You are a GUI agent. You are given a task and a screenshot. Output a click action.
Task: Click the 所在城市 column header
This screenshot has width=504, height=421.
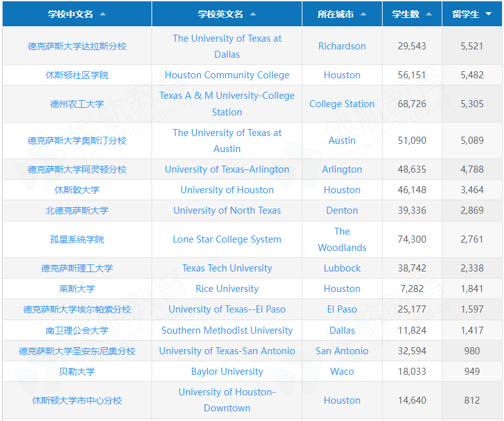[x=342, y=14]
